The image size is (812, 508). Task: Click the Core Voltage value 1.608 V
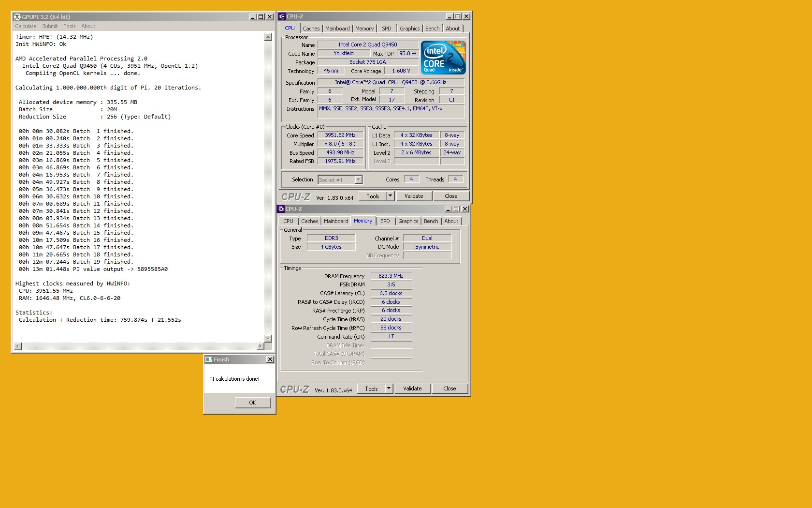point(401,71)
